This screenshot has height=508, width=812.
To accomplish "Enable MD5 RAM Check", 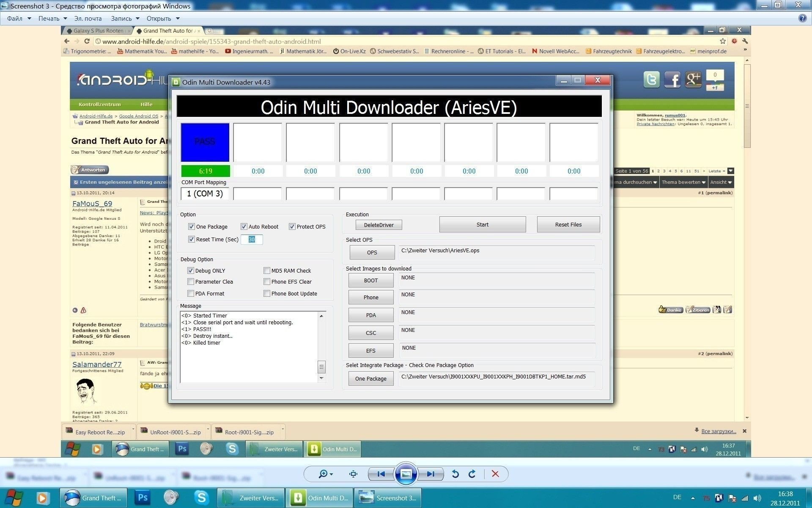I will [266, 271].
